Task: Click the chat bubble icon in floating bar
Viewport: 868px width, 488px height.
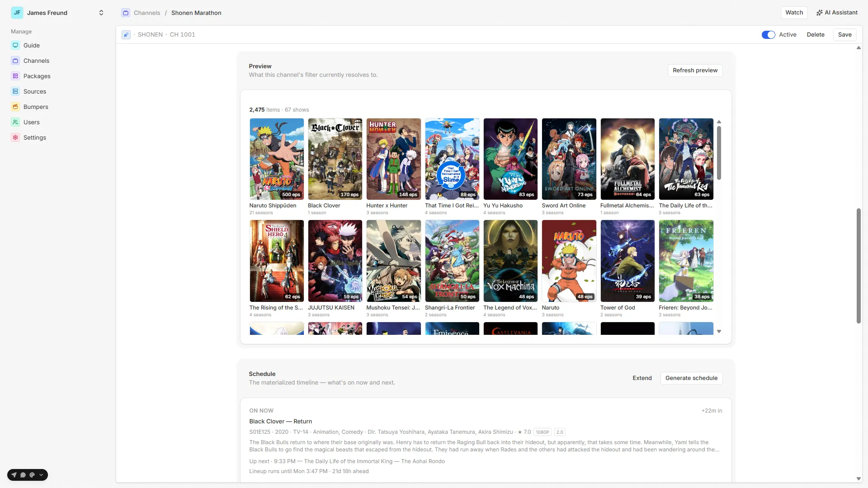Action: pyautogui.click(x=23, y=475)
